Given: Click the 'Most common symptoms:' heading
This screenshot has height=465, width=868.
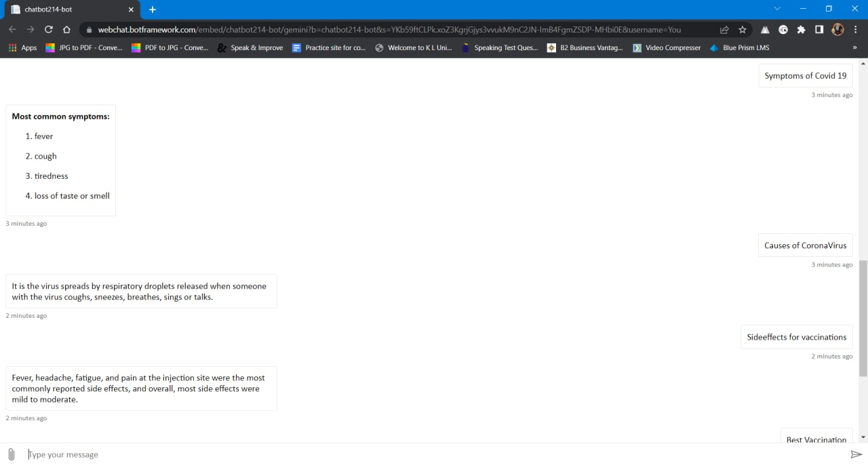Looking at the screenshot, I should tap(60, 117).
